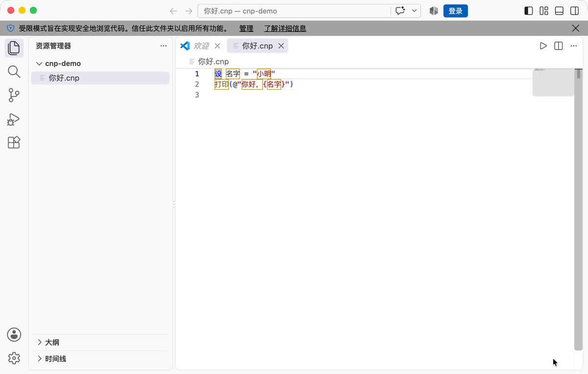Select 你好.cnp in the file tree
Viewport: 588px width, 374px height.
pyautogui.click(x=100, y=78)
